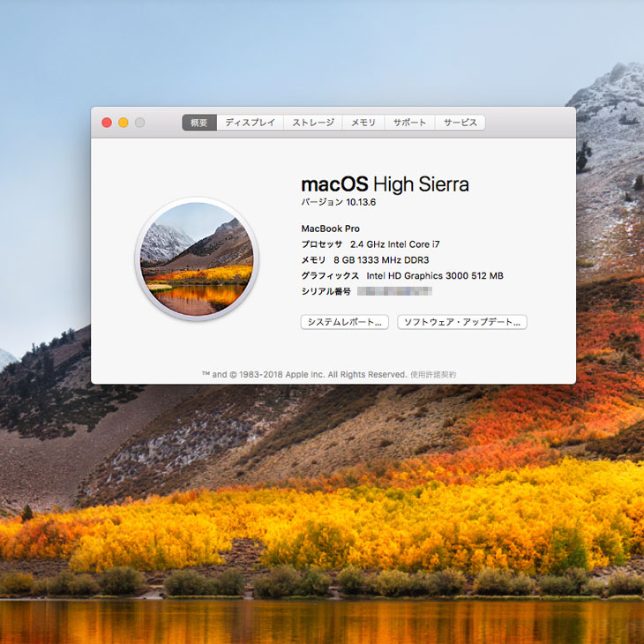Click the macOS High Sierra round logo

pos(197,258)
